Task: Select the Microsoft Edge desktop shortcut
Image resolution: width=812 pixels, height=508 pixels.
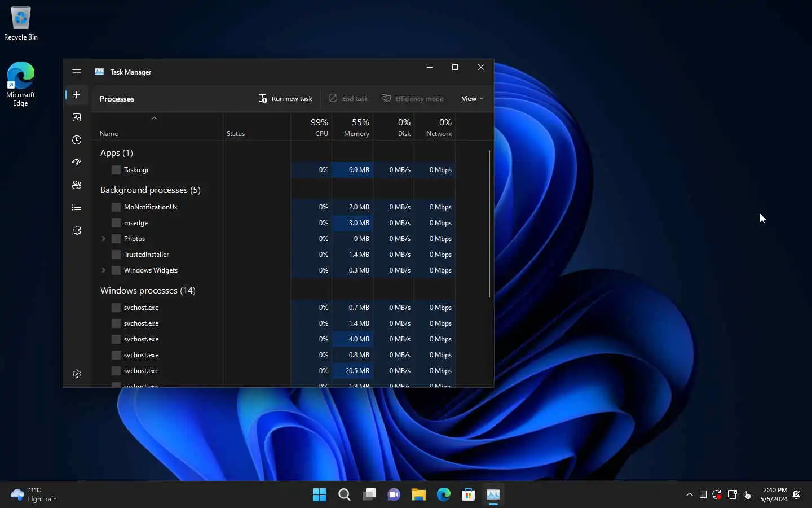Action: (20, 84)
